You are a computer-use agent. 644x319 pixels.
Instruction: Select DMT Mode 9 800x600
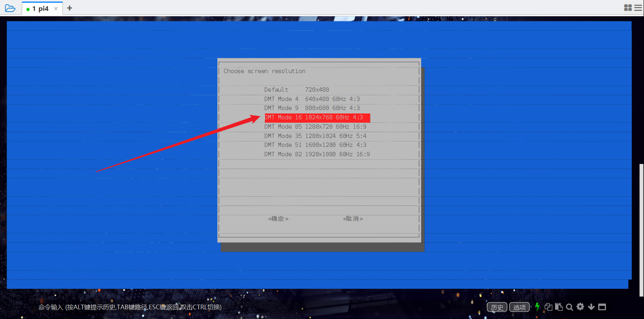tap(312, 108)
